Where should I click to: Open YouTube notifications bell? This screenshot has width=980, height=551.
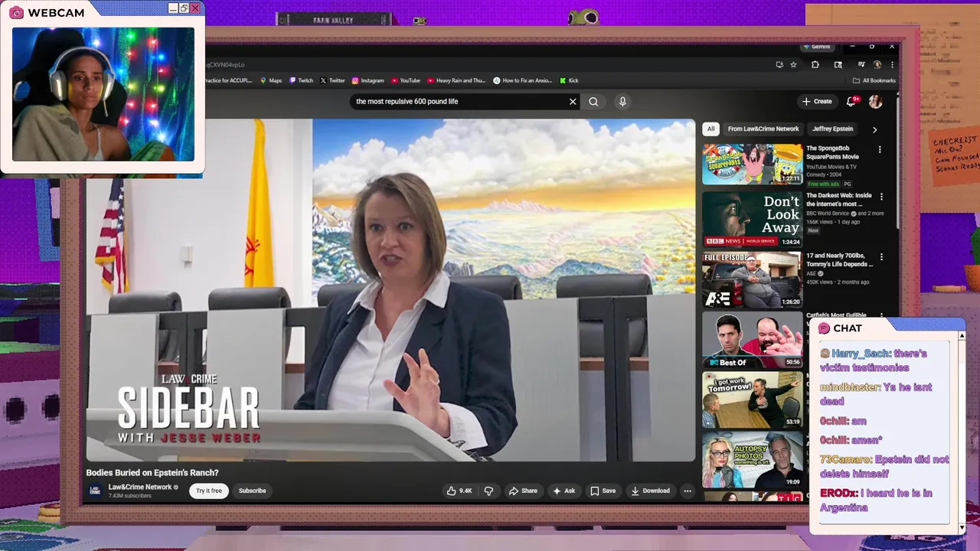851,101
